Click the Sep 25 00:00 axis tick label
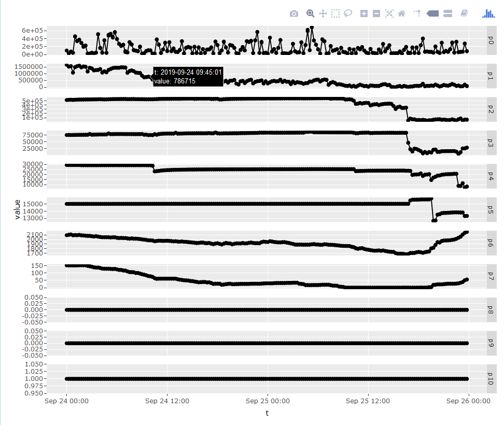Viewport: 504px width, 425px height. [x=268, y=401]
